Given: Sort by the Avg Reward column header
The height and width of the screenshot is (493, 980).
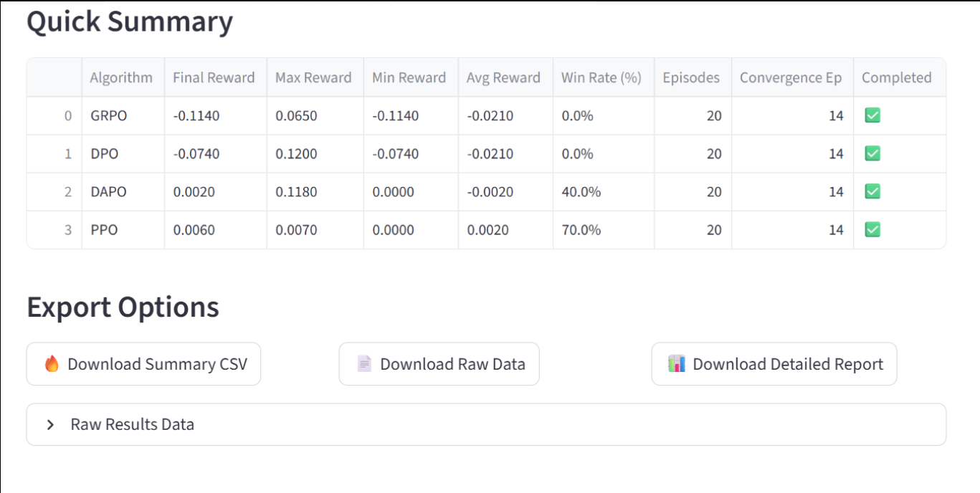Looking at the screenshot, I should click(x=505, y=77).
